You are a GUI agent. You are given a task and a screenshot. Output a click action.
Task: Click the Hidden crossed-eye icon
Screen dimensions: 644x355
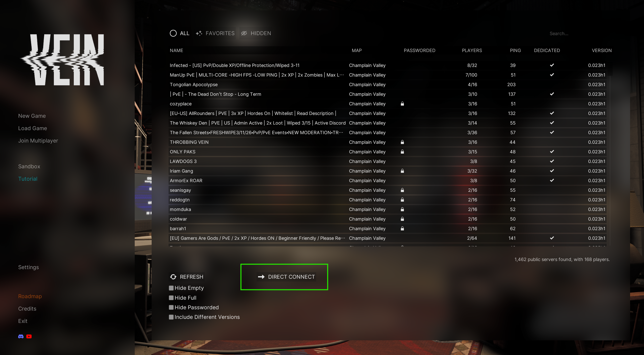click(x=244, y=33)
